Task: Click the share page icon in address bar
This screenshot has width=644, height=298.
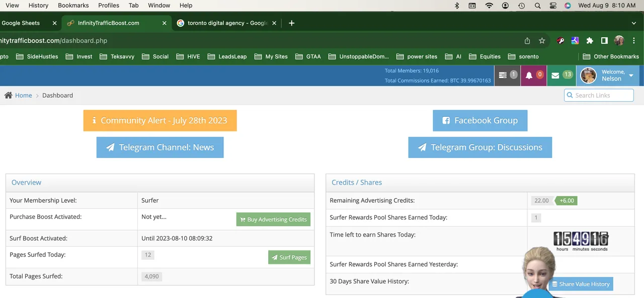Action: coord(527,41)
